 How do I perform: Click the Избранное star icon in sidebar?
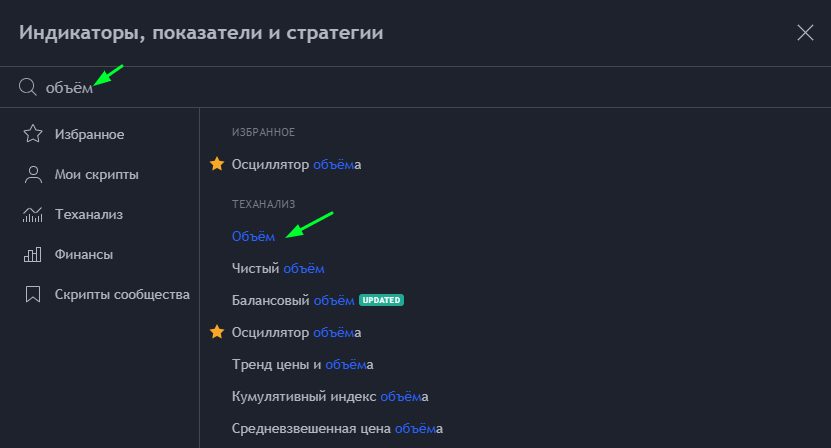(x=32, y=134)
